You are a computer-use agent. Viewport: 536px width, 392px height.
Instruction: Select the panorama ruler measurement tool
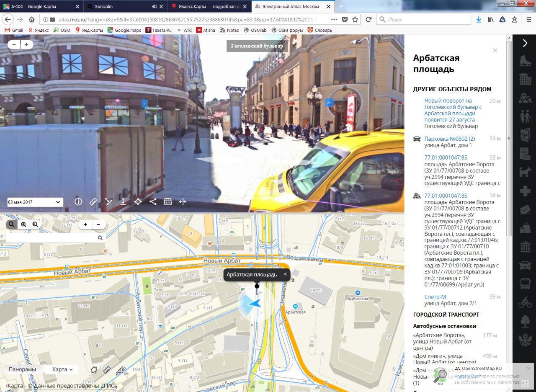click(93, 201)
